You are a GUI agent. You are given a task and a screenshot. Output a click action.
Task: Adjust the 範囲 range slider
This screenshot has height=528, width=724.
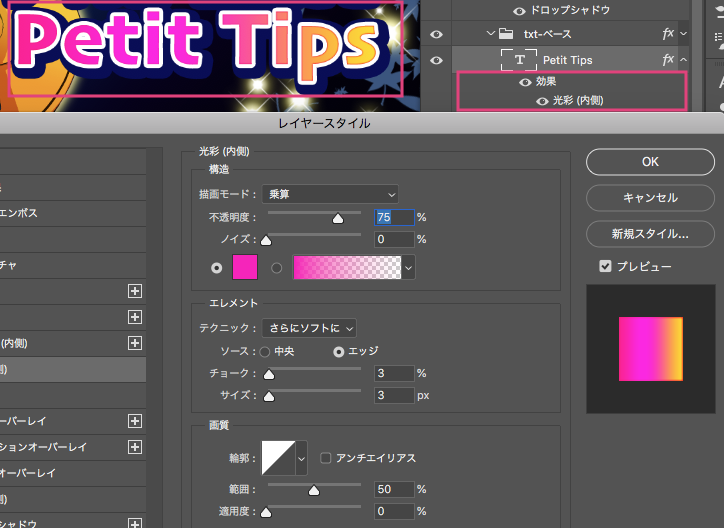[314, 491]
